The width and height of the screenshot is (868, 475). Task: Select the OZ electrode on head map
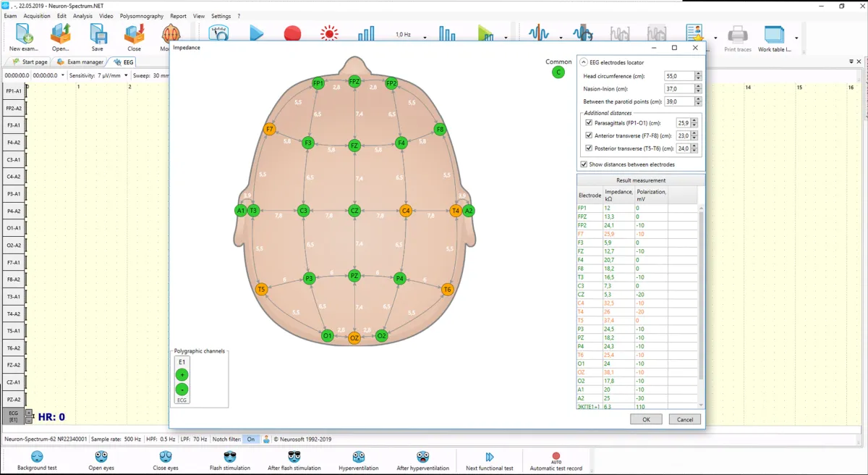(x=354, y=338)
